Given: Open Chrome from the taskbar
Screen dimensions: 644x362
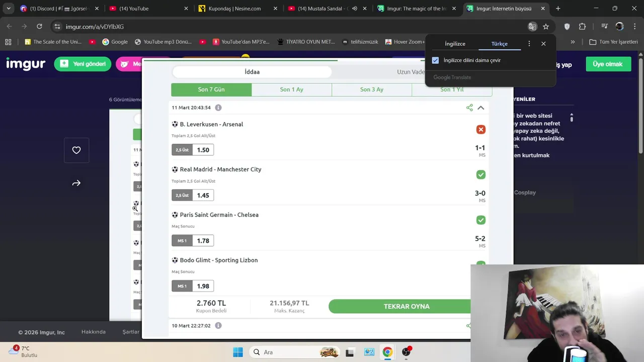Looking at the screenshot, I should click(x=387, y=352).
